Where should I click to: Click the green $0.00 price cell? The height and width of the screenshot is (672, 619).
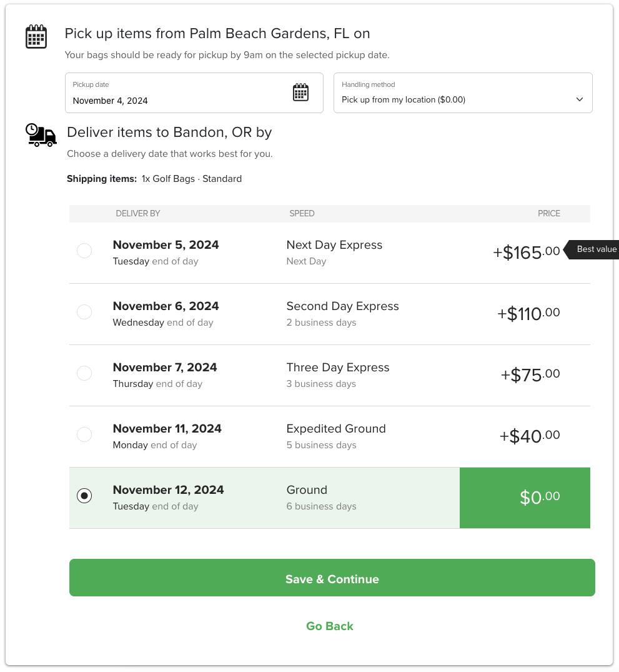(x=525, y=498)
